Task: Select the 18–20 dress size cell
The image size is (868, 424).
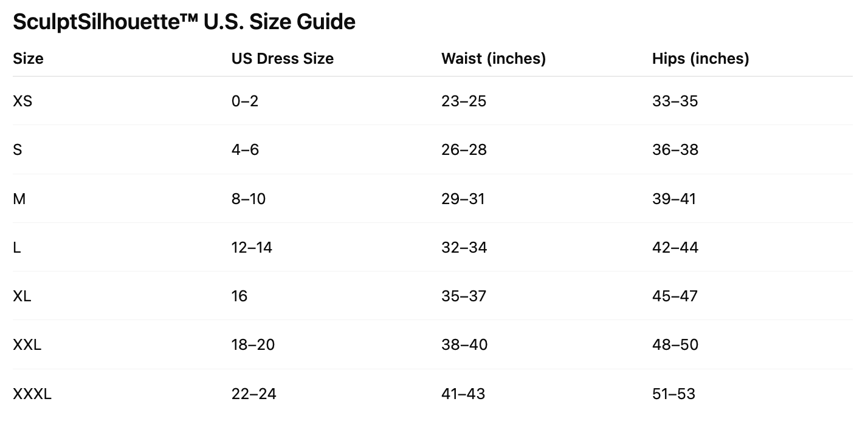Action: coord(253,345)
